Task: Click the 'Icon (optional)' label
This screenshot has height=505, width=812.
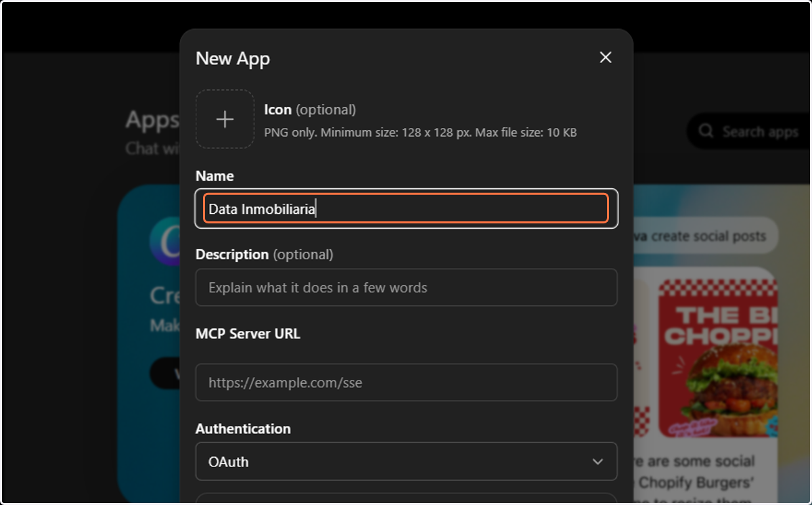Action: 310,110
